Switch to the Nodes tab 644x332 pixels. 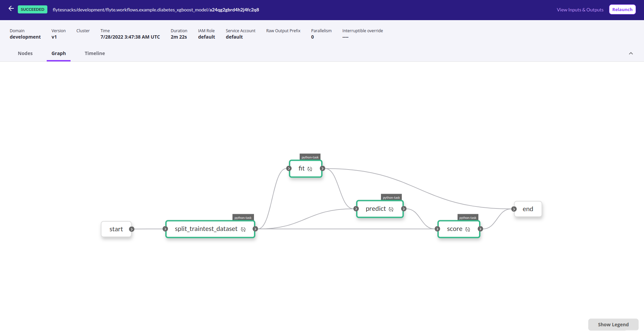tap(25, 53)
